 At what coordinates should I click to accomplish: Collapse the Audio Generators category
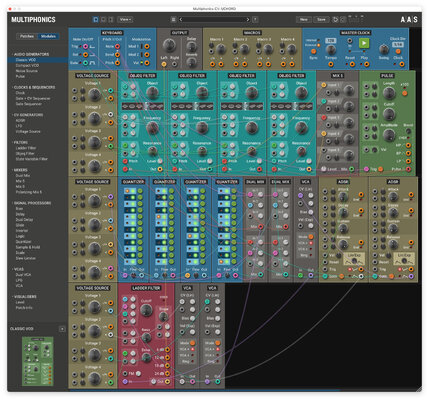tap(31, 54)
